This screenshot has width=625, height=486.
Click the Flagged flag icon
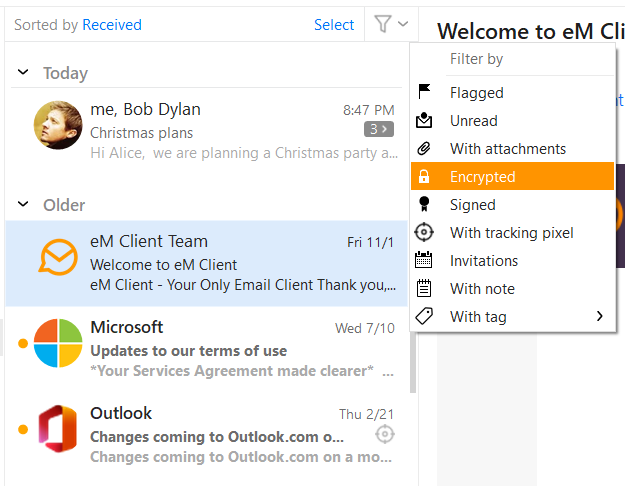[424, 92]
